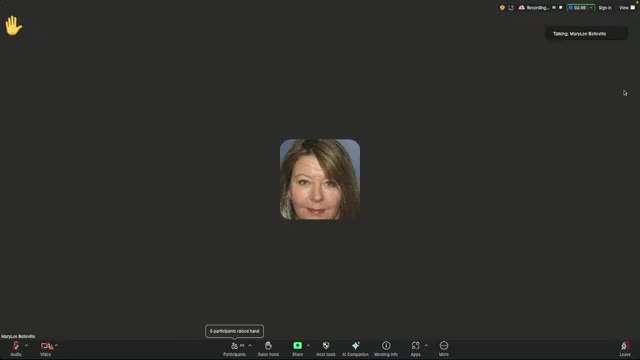Click the Sign in link
This screenshot has height=360, width=640.
[605, 8]
